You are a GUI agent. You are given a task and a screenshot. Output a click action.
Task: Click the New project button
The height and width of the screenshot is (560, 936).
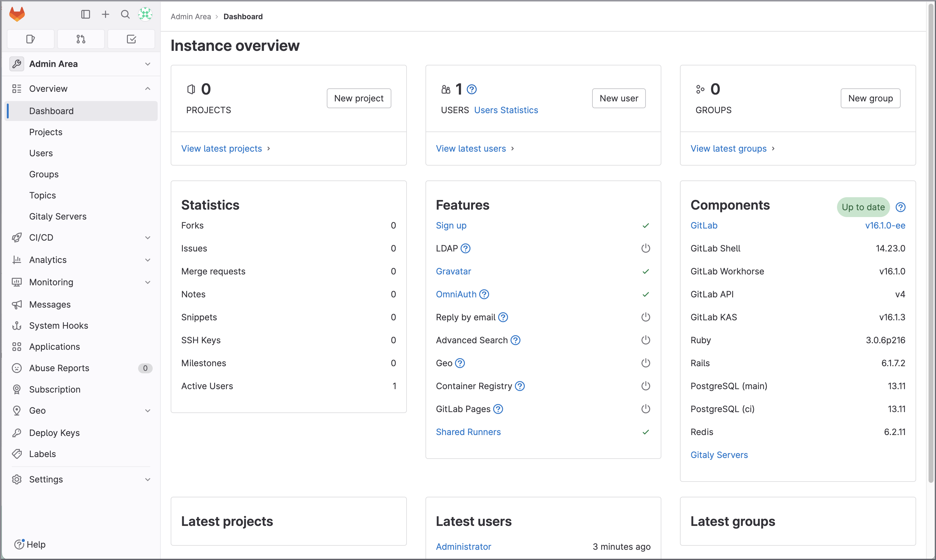click(x=359, y=98)
